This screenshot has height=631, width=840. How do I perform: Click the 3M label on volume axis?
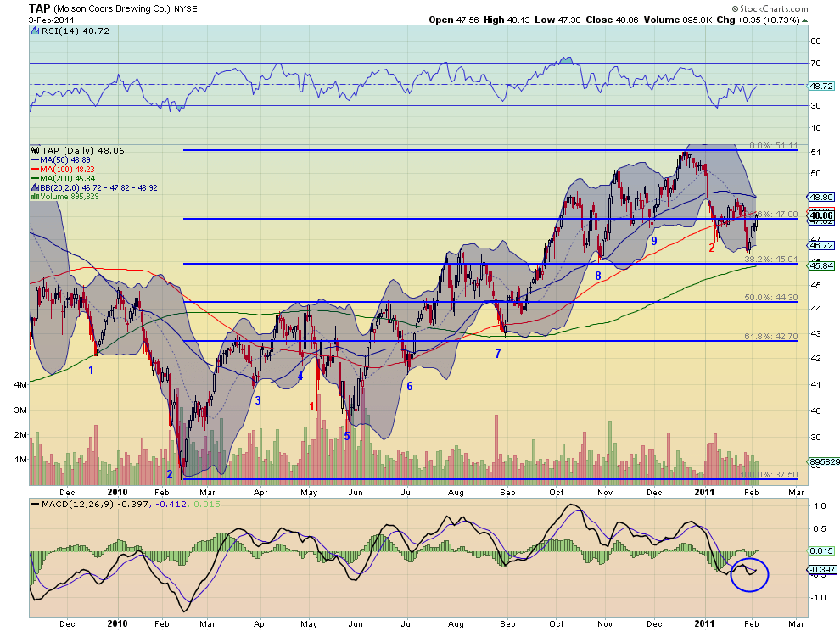pos(20,410)
